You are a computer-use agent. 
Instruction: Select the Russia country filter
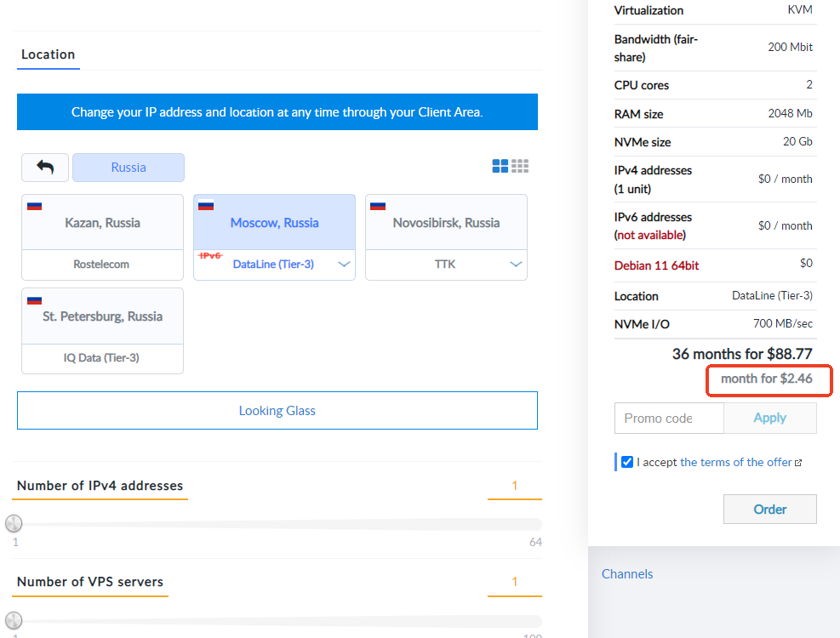[129, 168]
